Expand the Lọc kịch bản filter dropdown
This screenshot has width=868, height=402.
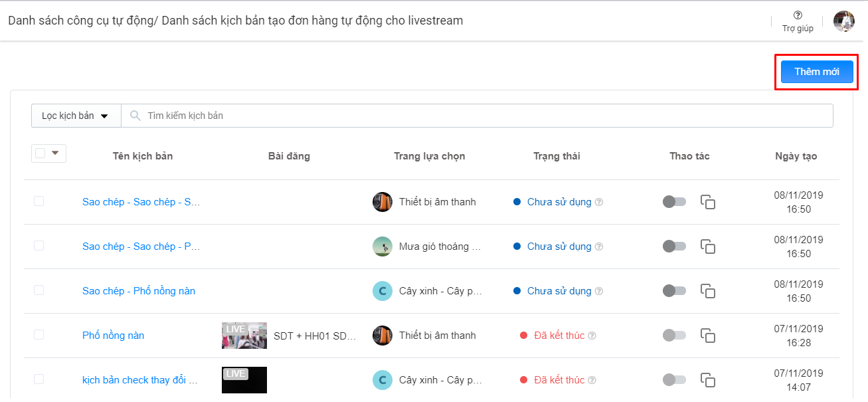coord(76,116)
